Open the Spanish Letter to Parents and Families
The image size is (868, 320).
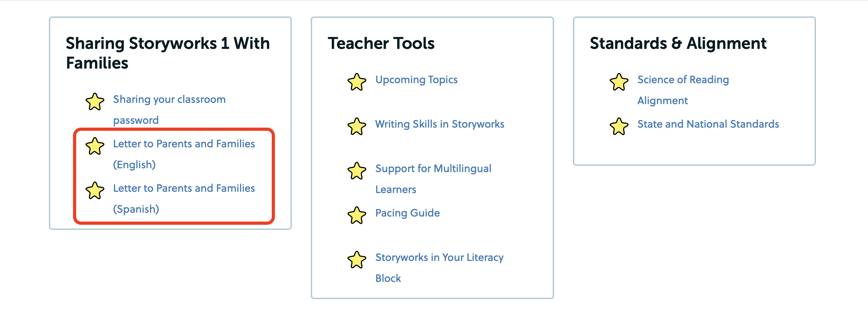[184, 189]
